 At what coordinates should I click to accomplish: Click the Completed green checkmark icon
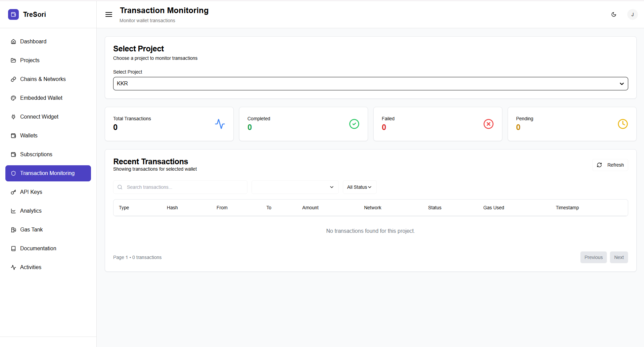[354, 124]
